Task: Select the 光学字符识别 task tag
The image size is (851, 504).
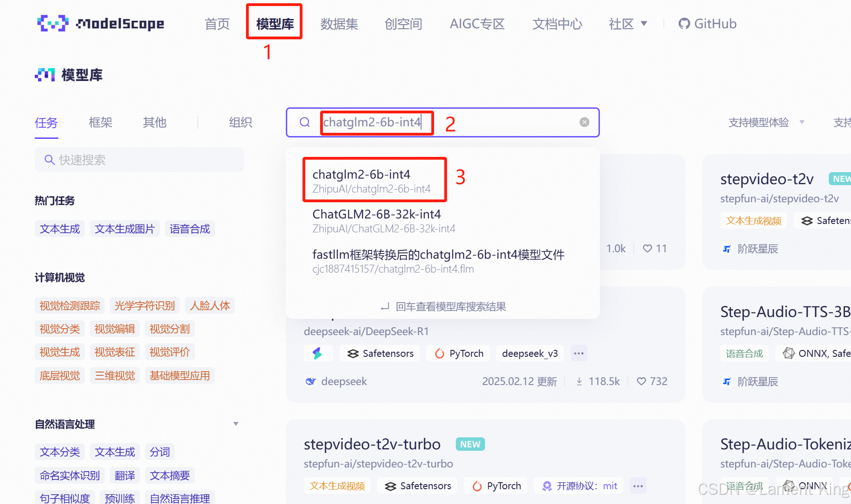Action: coord(145,305)
